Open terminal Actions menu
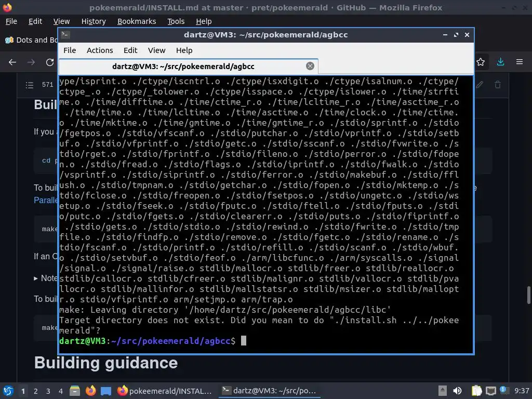Screen dimensions: 532x399 pos(100,50)
